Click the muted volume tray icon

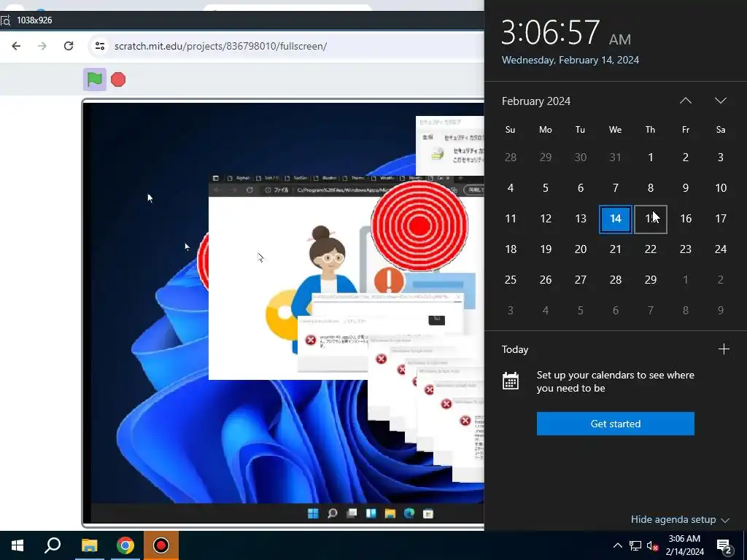(x=653, y=545)
